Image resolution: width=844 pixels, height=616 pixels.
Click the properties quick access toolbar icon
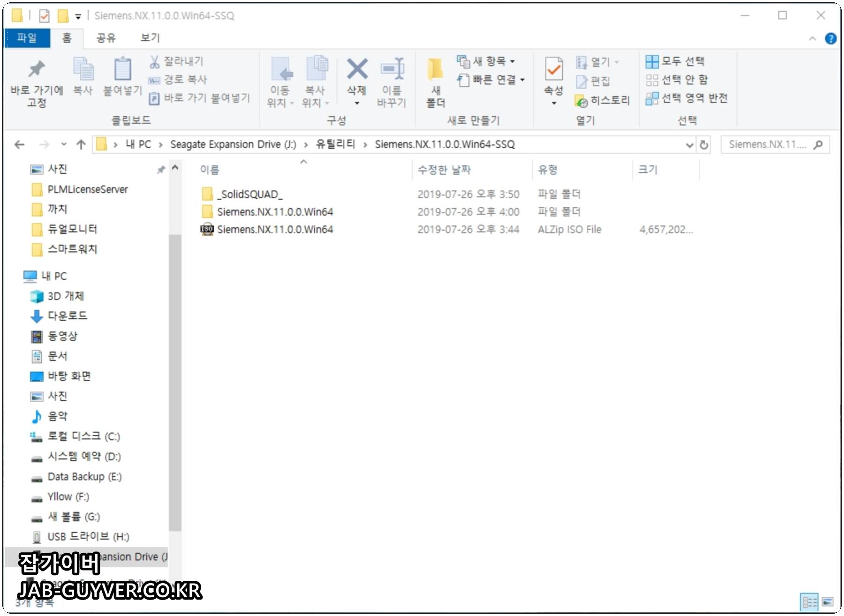(x=45, y=16)
